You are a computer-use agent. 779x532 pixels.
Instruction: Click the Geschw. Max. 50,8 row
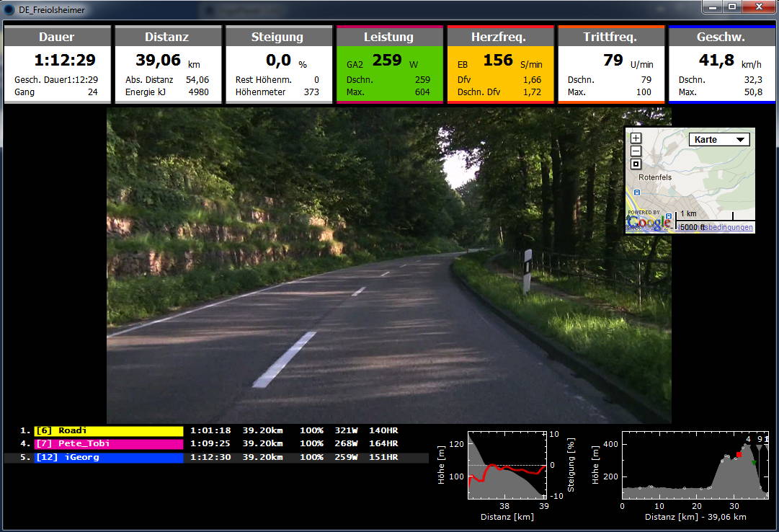point(721,92)
